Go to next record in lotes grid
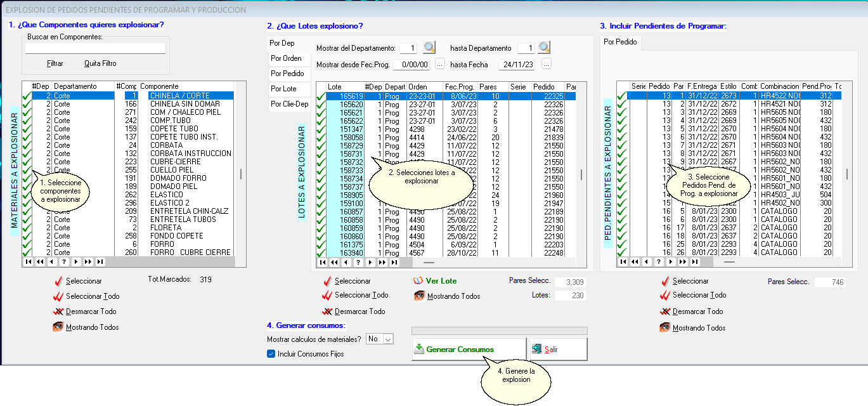 point(370,262)
